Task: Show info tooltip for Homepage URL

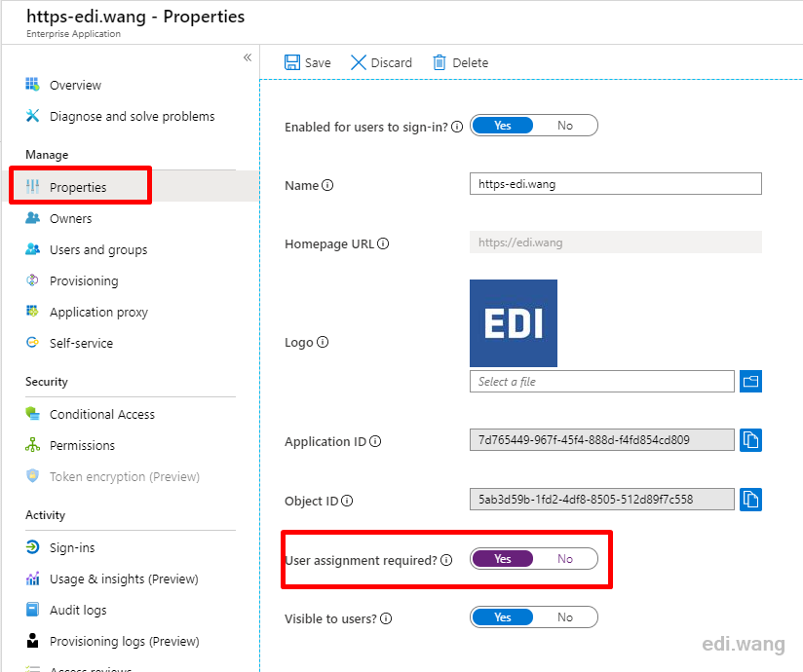Action: pyautogui.click(x=383, y=243)
